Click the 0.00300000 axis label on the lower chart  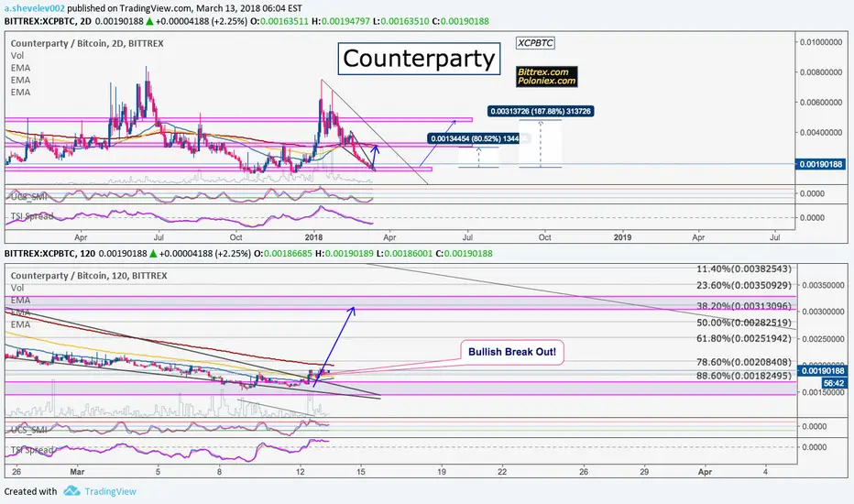(x=823, y=312)
